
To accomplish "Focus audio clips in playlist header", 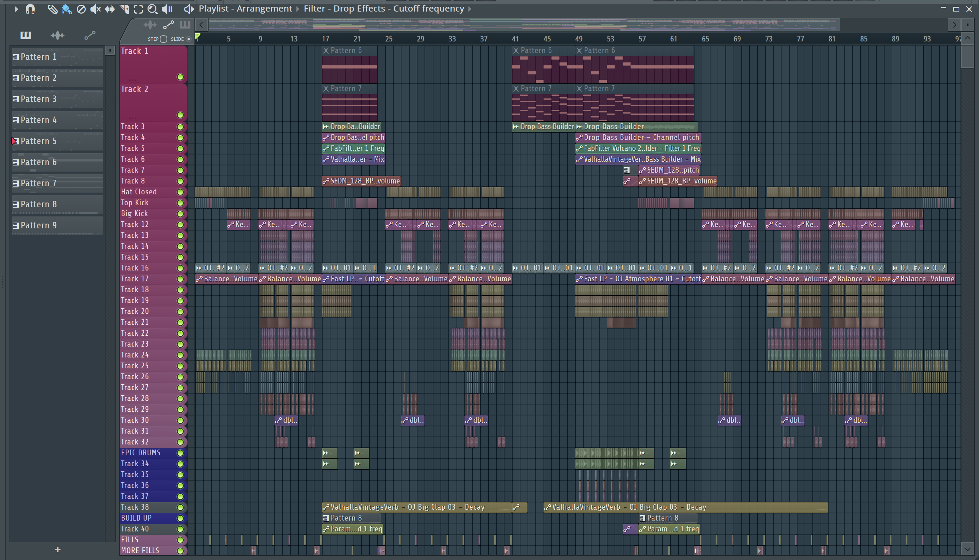I will (150, 25).
